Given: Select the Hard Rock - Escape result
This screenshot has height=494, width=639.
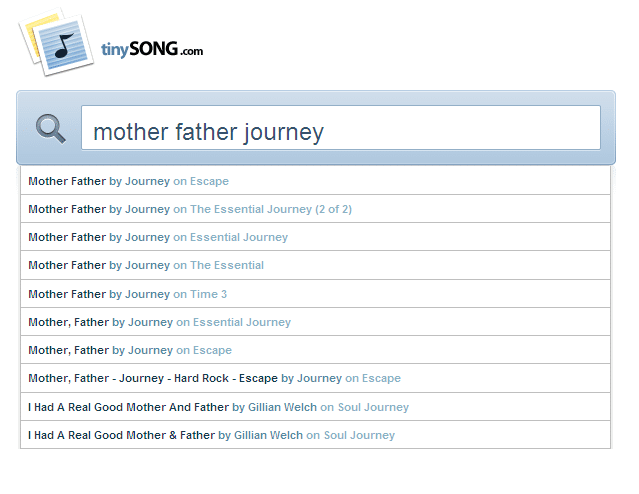Looking at the screenshot, I should [315, 378].
